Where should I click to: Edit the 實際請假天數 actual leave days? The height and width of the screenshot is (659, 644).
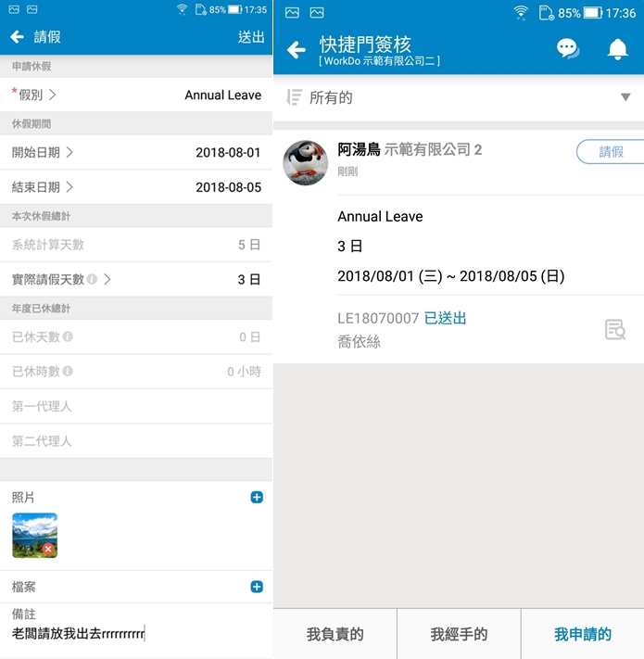(136, 280)
